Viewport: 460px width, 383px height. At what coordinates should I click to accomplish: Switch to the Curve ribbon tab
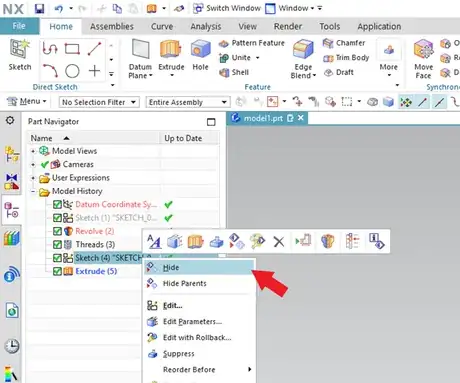point(162,26)
